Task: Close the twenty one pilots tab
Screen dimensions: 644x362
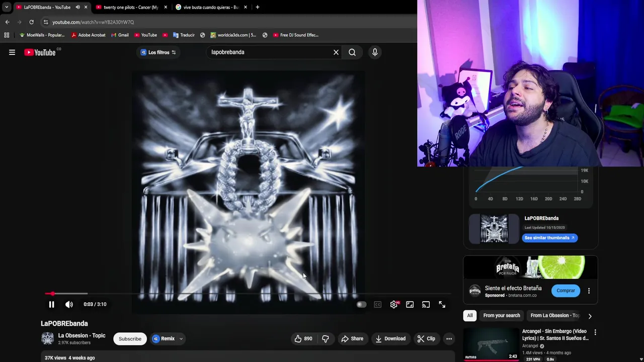Action: tap(166, 7)
